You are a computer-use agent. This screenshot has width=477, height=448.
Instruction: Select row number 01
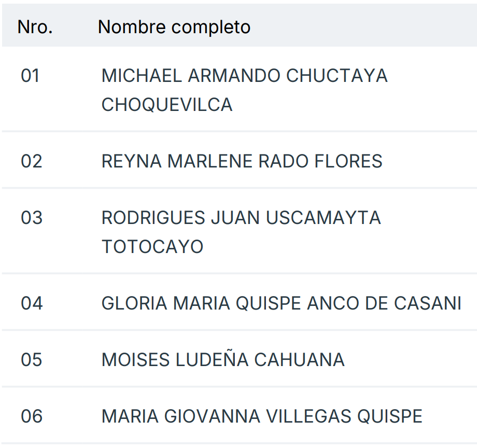click(31, 76)
